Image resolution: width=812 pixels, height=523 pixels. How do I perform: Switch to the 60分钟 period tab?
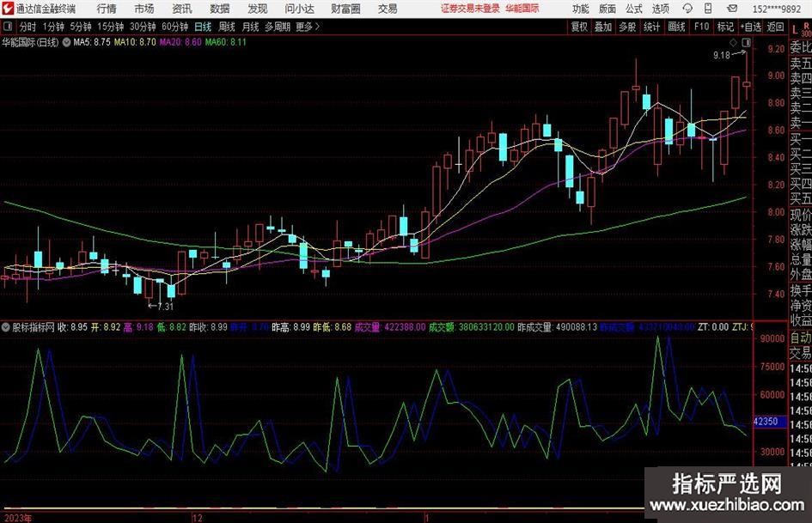[x=174, y=27]
